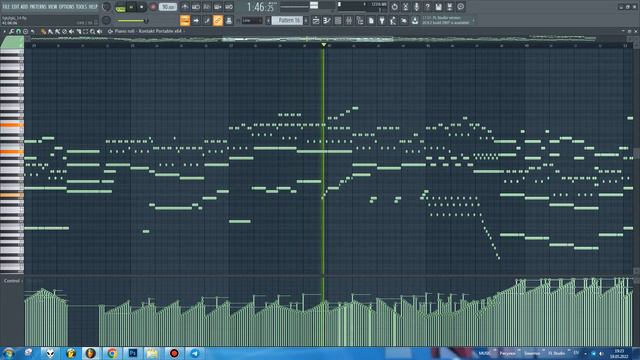Click icon right of multilink button
The height and width of the screenshot is (360, 640).
[229, 20]
